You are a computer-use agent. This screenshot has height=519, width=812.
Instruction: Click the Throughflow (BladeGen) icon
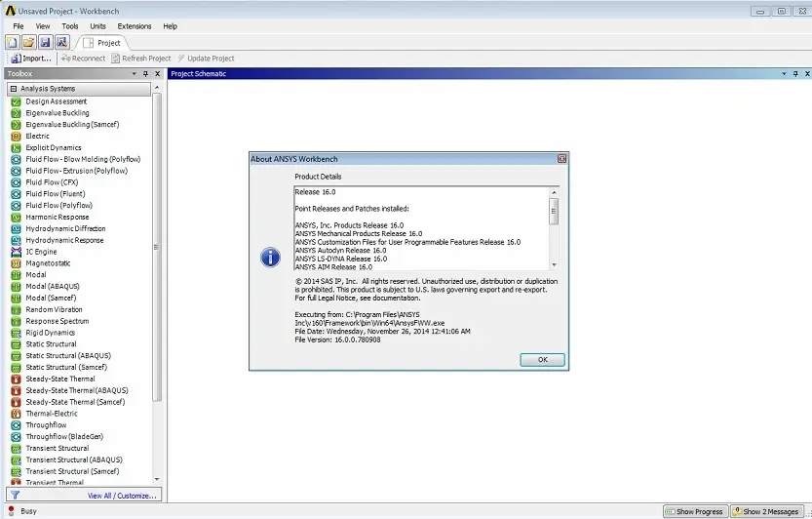(16, 436)
